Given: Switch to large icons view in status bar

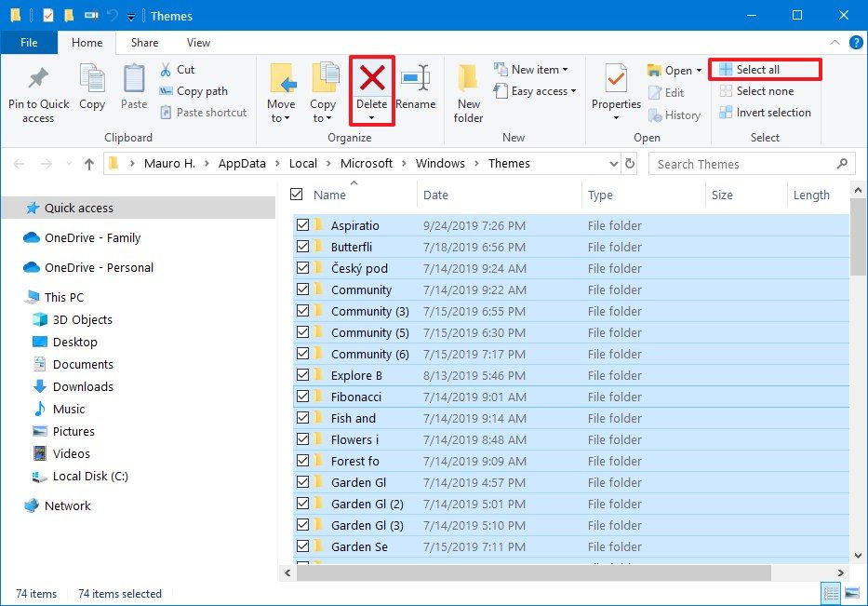Looking at the screenshot, I should click(851, 593).
